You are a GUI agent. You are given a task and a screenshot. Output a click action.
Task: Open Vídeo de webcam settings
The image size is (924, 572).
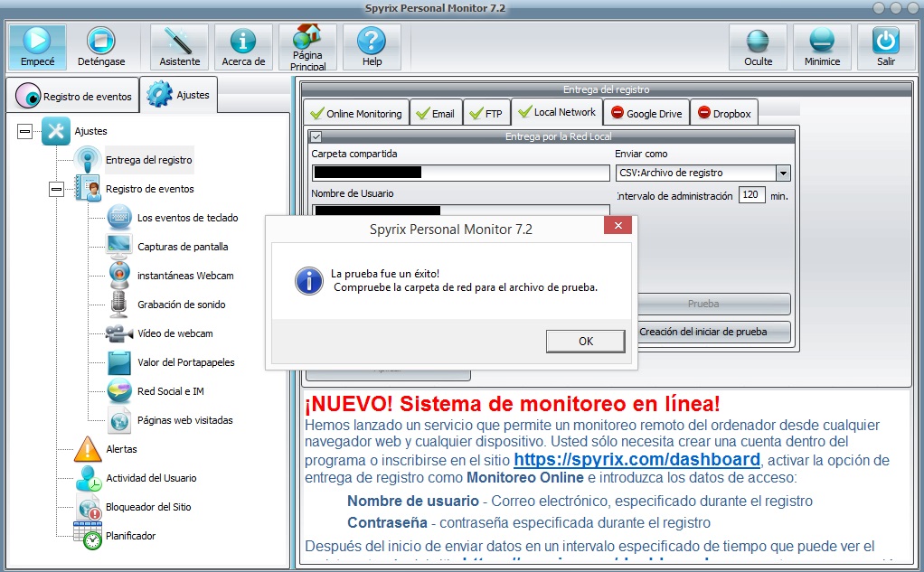(x=175, y=333)
